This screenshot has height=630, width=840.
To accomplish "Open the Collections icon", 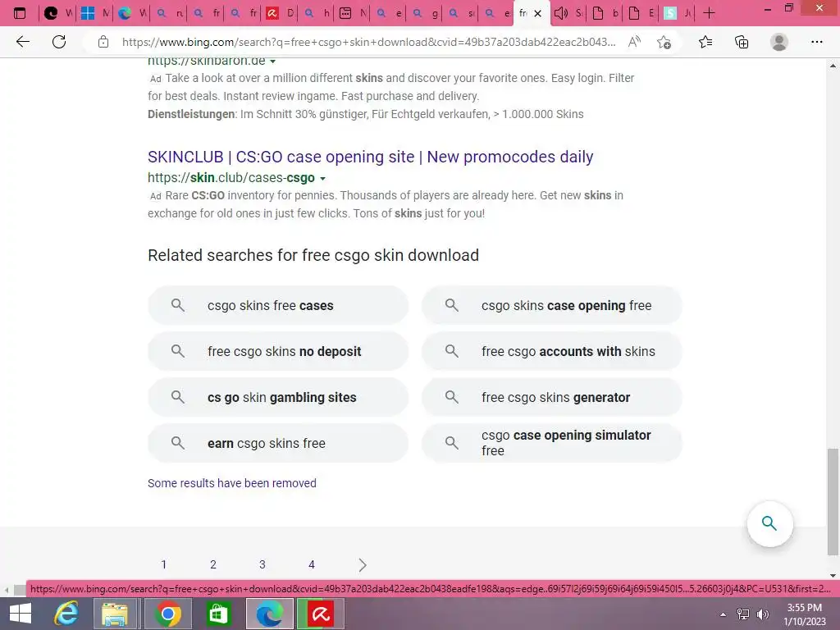I will 742,42.
